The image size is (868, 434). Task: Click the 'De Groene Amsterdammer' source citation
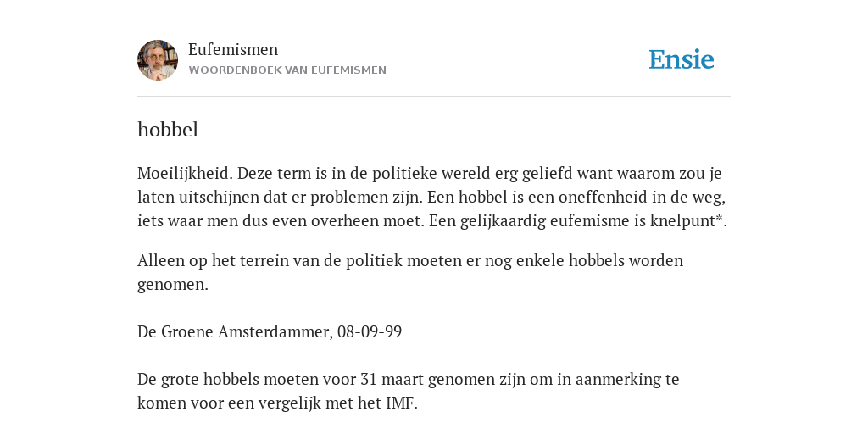(x=235, y=332)
